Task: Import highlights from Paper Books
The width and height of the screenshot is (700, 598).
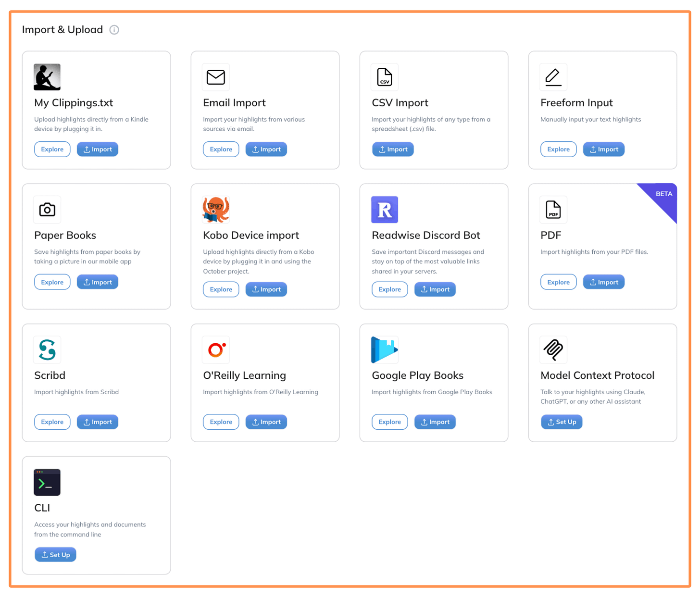Action: pyautogui.click(x=98, y=282)
